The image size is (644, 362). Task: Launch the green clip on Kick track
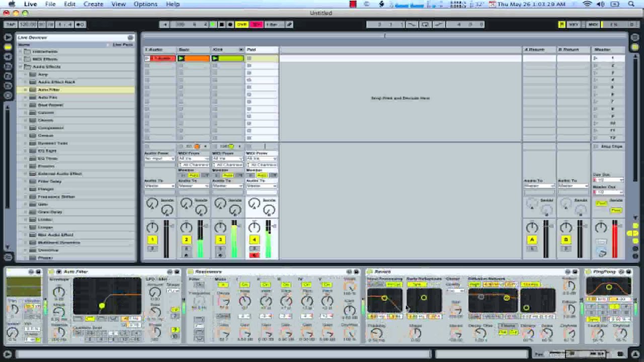[x=215, y=58]
